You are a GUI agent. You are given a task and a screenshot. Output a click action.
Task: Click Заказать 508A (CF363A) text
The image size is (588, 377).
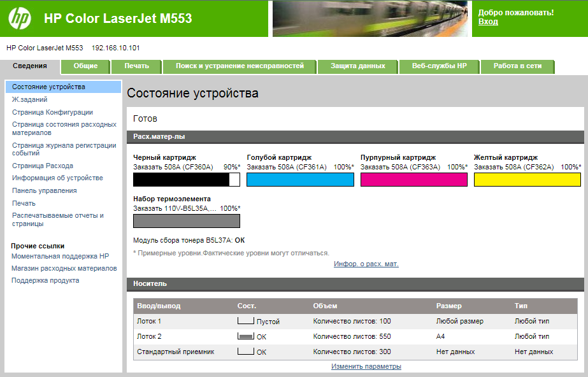coord(400,167)
